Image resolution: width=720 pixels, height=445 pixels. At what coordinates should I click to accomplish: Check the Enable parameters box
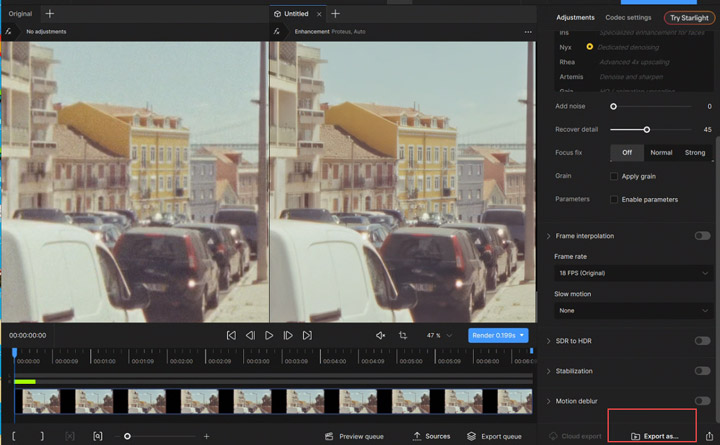(614, 199)
